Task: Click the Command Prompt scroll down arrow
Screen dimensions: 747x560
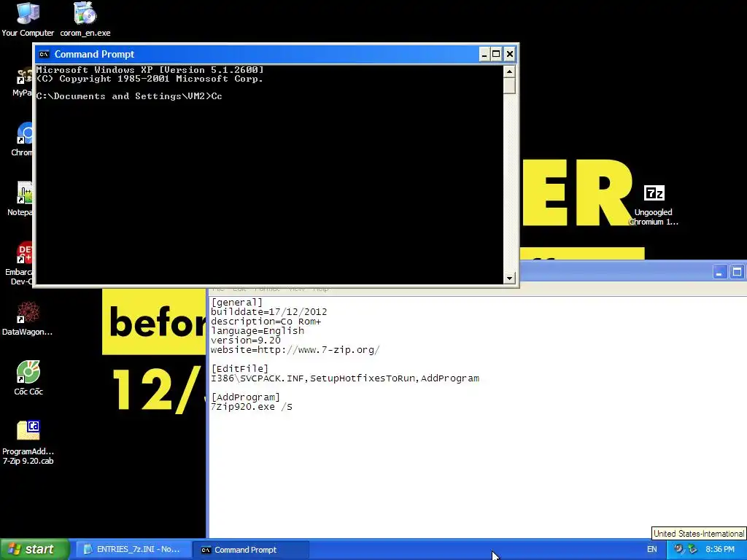Action: [x=509, y=278]
